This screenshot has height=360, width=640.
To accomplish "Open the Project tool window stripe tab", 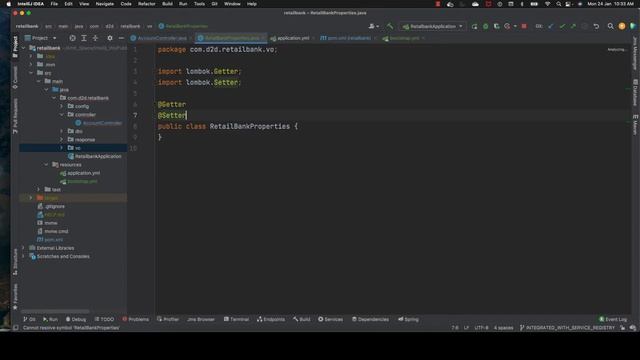I will (x=15, y=46).
